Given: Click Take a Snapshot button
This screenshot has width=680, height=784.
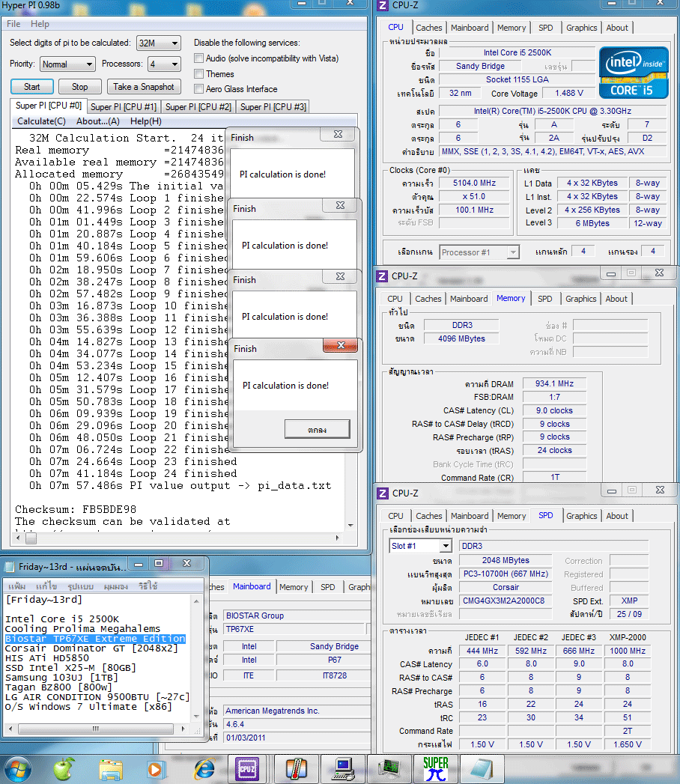Looking at the screenshot, I should pyautogui.click(x=144, y=87).
